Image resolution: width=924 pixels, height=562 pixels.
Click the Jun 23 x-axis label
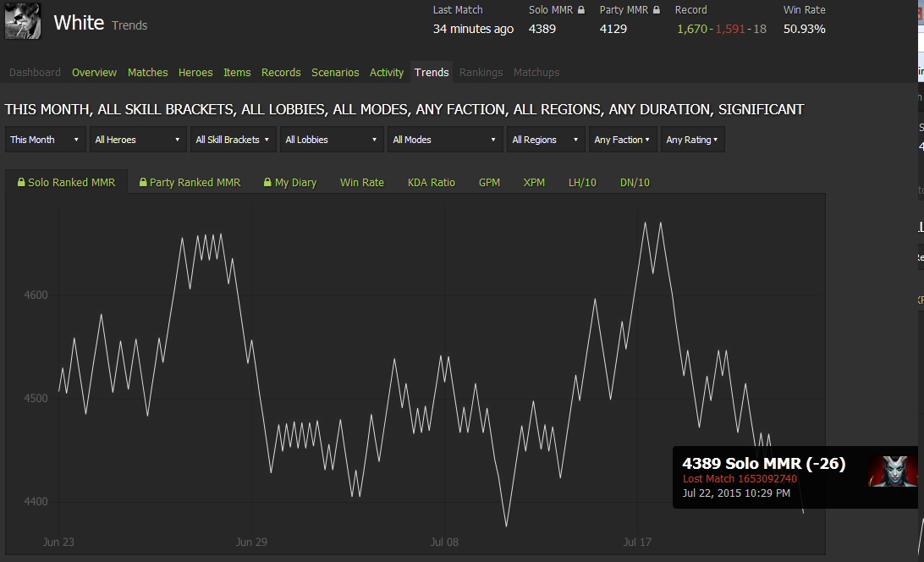pos(58,542)
